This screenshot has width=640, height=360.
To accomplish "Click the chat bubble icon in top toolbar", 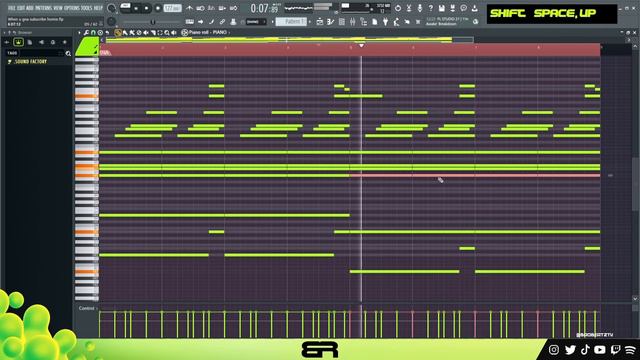I will [464, 8].
